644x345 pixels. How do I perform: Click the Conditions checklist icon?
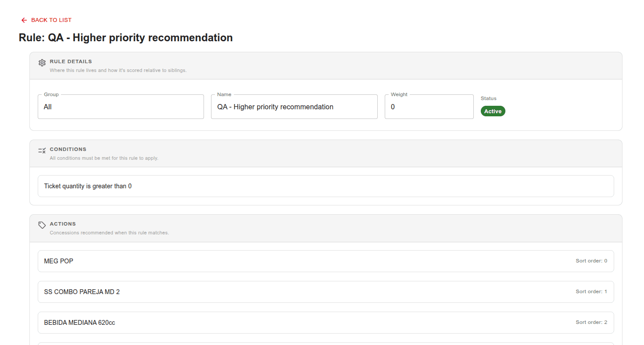[42, 151]
